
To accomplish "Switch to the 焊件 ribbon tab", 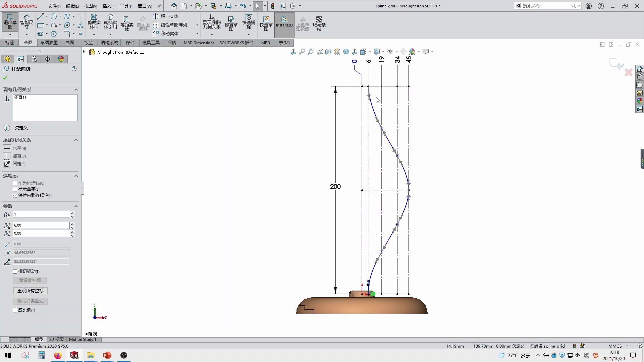I will [x=130, y=43].
